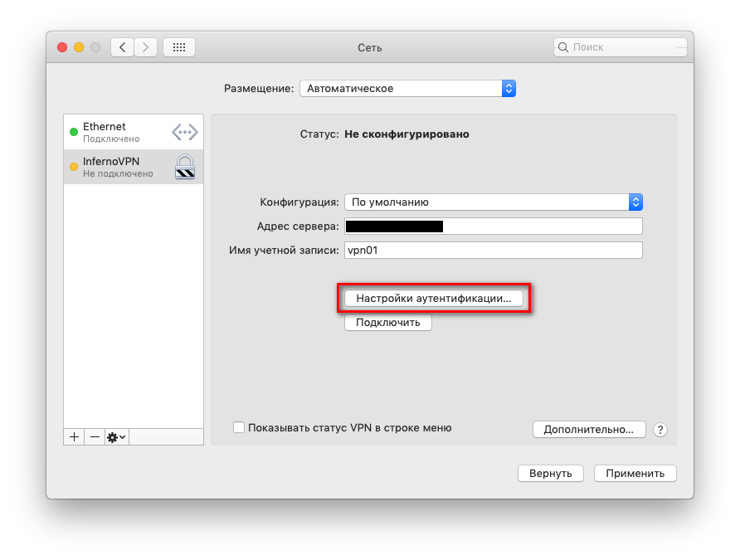This screenshot has height=560, width=740.
Task: Select InfernoVPN in the service list
Action: point(134,167)
